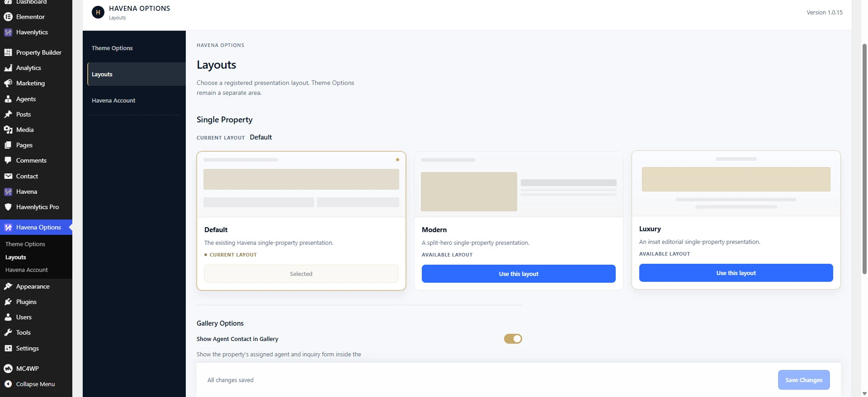Click the Havenlytics Pro shield icon
868x397 pixels.
click(x=8, y=207)
